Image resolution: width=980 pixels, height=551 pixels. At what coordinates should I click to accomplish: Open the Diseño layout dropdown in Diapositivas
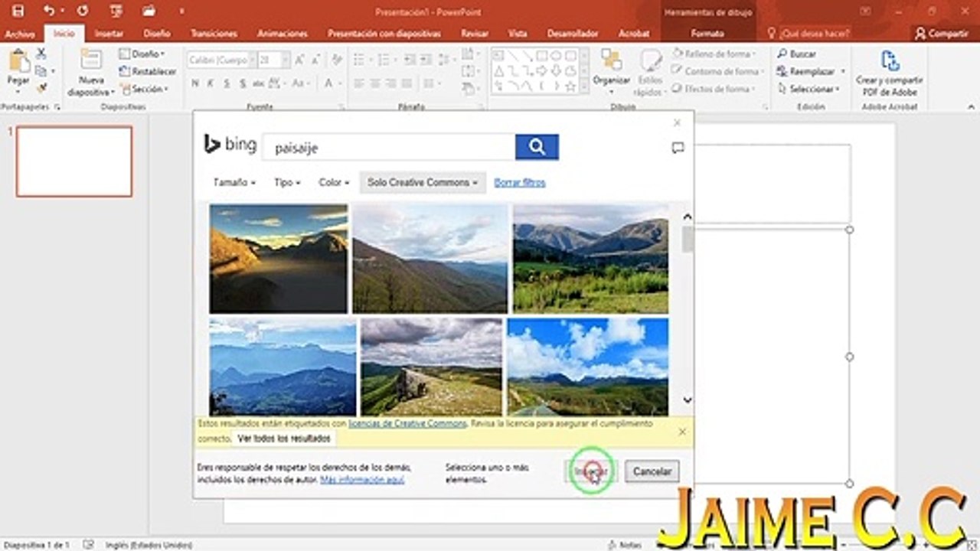tap(142, 54)
